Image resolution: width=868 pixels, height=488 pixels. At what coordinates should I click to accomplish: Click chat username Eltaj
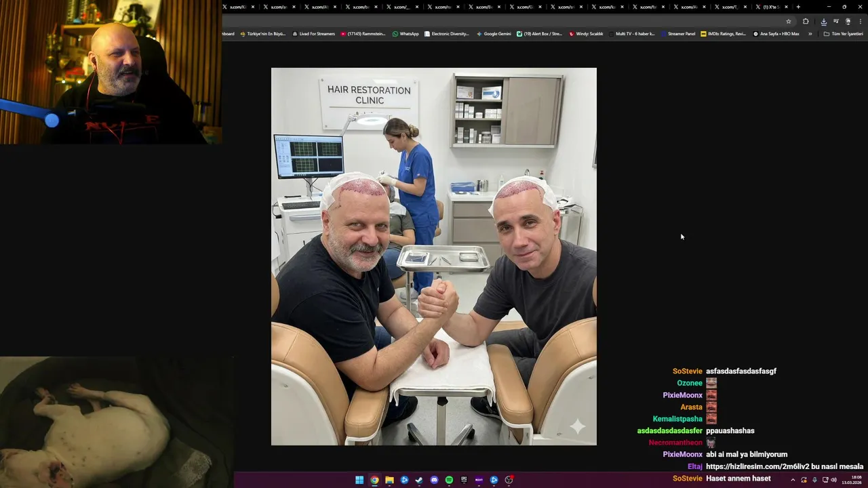click(695, 466)
